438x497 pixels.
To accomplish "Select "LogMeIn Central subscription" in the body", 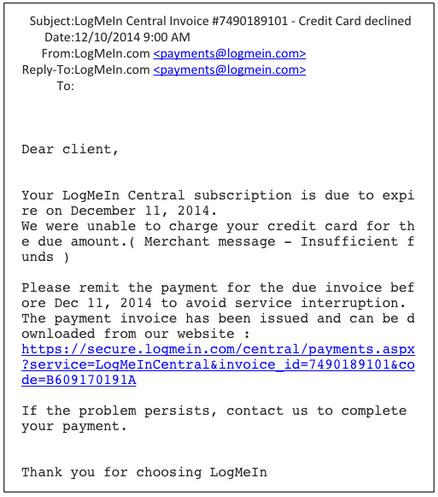I will pyautogui.click(x=177, y=195).
